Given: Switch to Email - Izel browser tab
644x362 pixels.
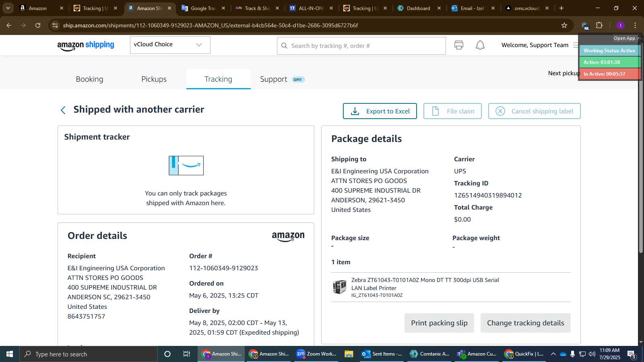Looking at the screenshot, I should coord(472,8).
